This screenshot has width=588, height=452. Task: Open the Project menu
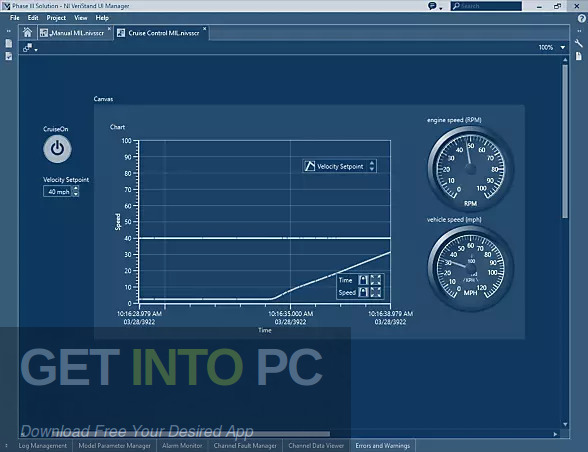(56, 18)
